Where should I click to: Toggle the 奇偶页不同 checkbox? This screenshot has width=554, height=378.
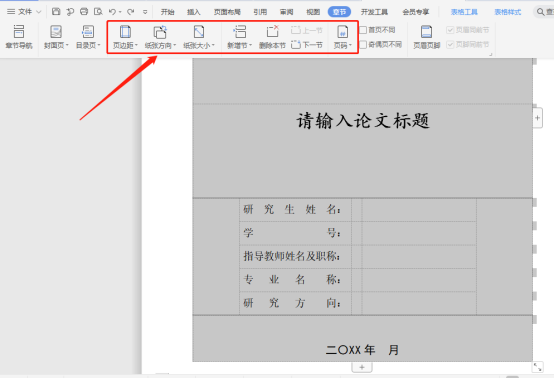tap(363, 45)
